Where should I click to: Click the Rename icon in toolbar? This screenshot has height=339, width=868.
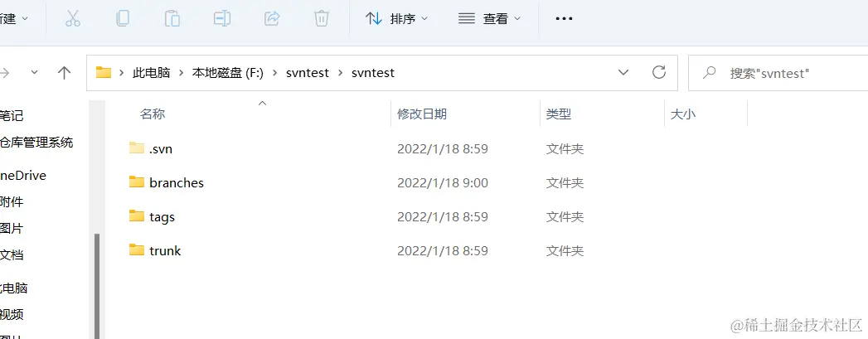point(222,19)
